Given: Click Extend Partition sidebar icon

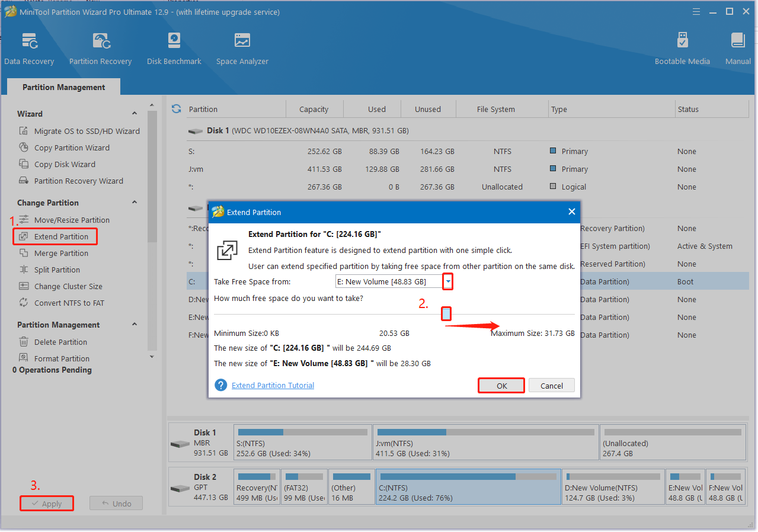Looking at the screenshot, I should 24,236.
